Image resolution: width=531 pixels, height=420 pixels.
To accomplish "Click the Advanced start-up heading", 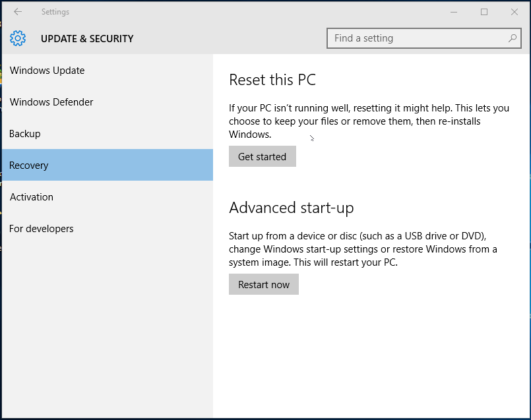I will pos(292,208).
